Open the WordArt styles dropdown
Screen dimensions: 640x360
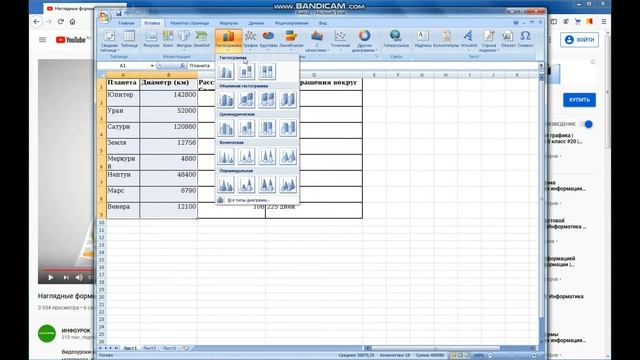click(x=469, y=40)
